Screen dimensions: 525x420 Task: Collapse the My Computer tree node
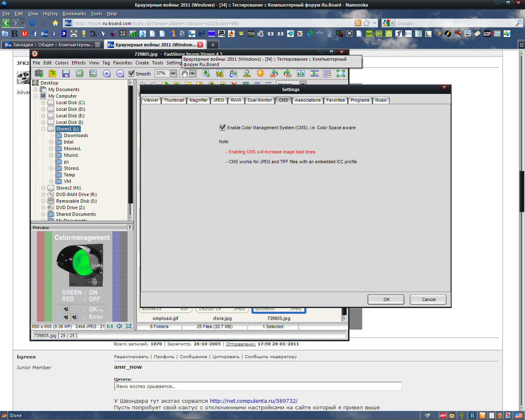pos(36,96)
